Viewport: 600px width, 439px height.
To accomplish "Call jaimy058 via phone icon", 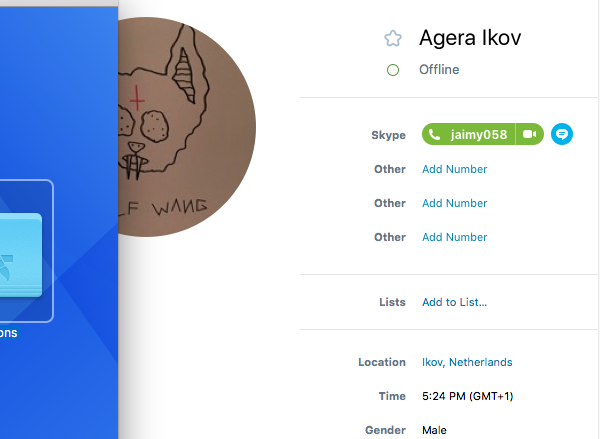I will [434, 134].
